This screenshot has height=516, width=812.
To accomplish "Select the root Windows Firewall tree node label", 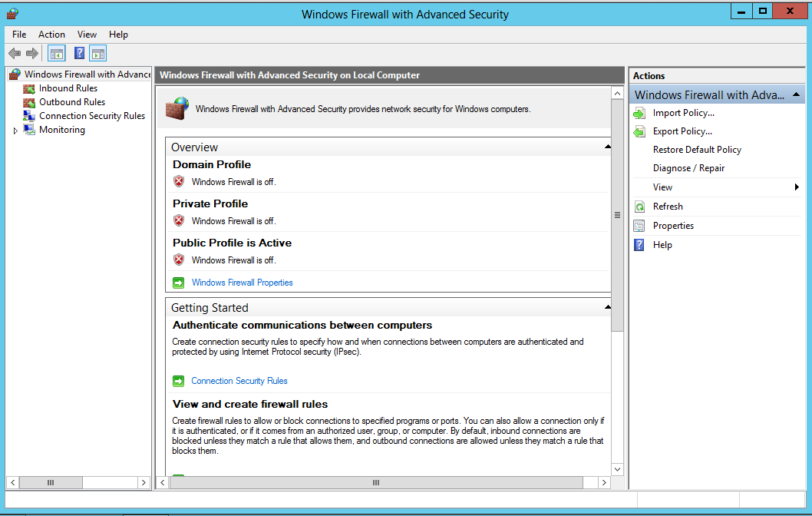I will [x=87, y=74].
